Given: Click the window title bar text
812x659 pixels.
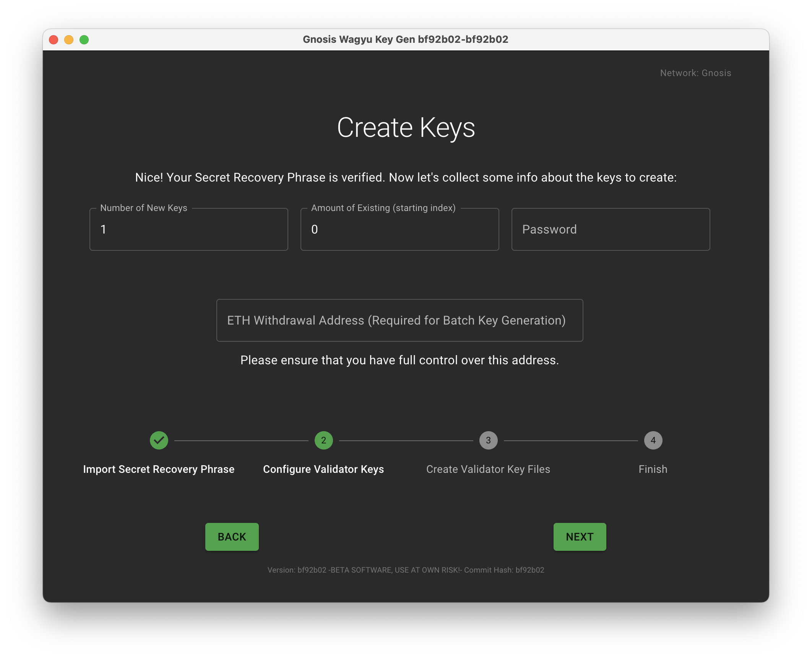Looking at the screenshot, I should point(405,39).
